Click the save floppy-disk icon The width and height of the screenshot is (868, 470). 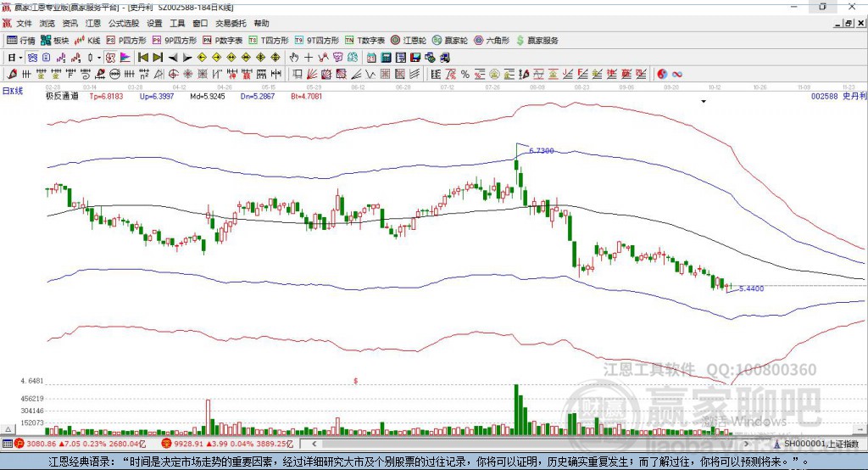click(x=415, y=58)
